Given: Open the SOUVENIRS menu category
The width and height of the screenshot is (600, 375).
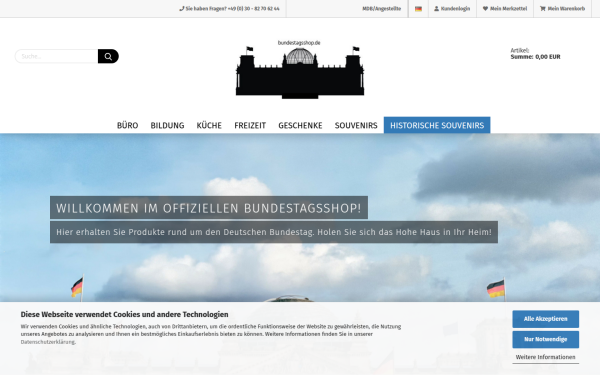Looking at the screenshot, I should point(356,126).
